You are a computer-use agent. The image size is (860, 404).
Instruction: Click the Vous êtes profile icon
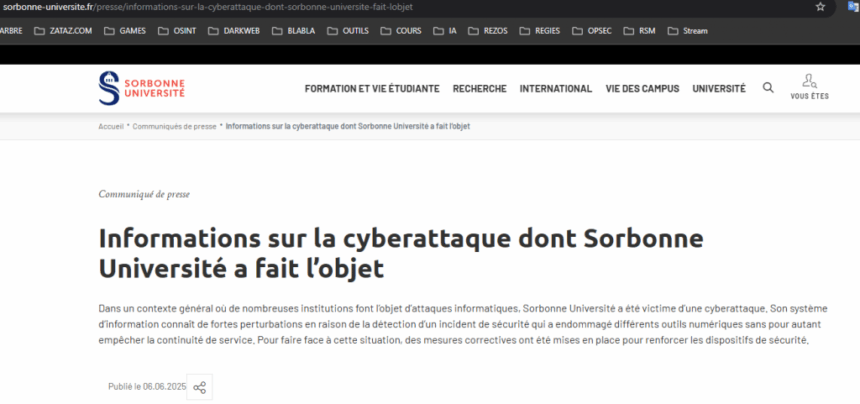click(x=810, y=87)
